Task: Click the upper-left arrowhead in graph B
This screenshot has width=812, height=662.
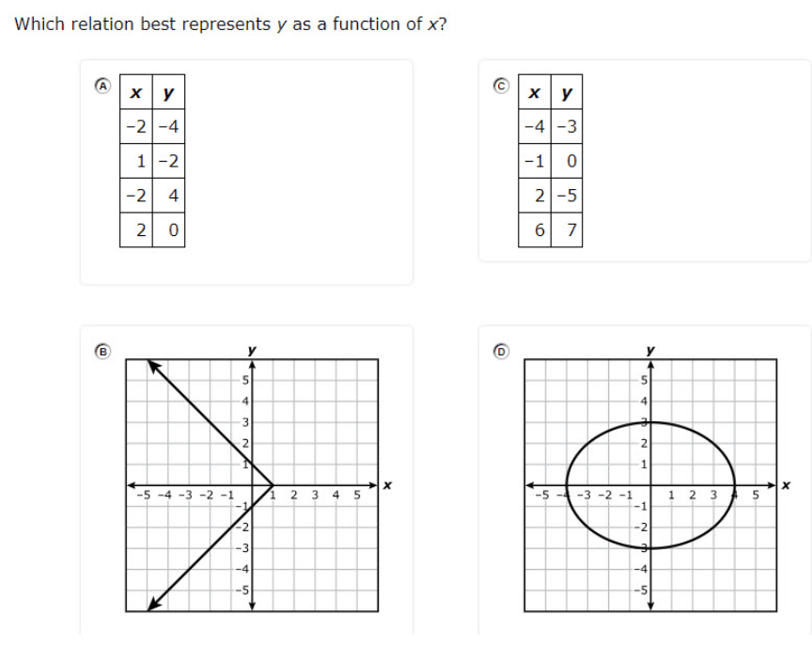Action: (x=154, y=365)
